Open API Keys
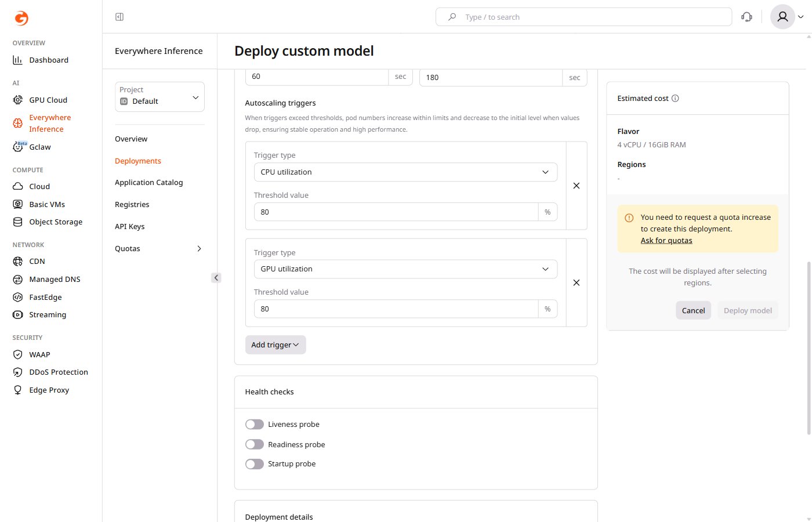The height and width of the screenshot is (522, 812). click(130, 226)
